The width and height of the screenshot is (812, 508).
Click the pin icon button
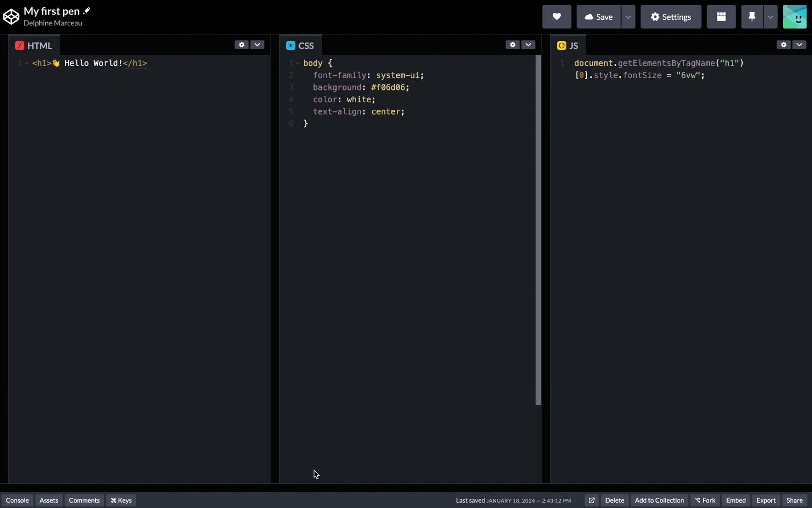coord(752,17)
